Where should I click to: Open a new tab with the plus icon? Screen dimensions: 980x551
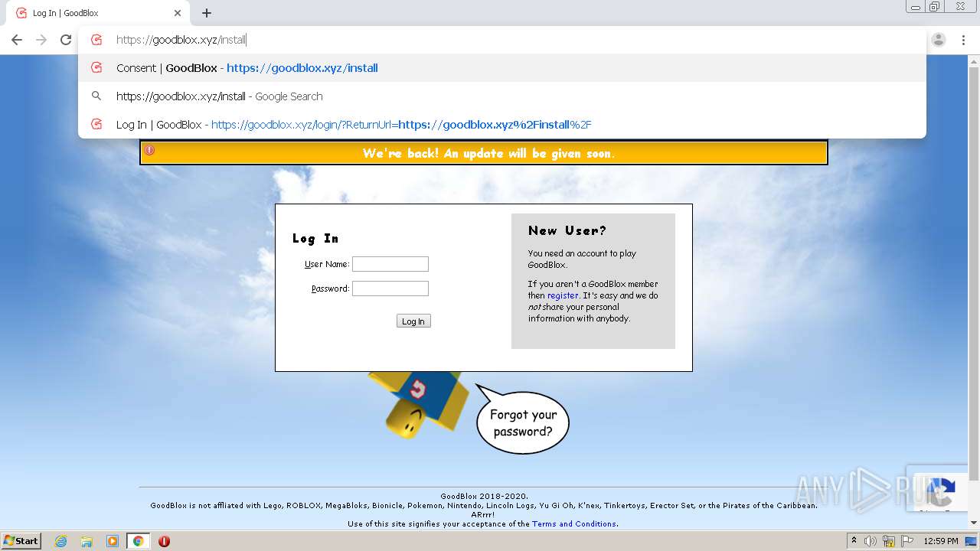click(207, 13)
